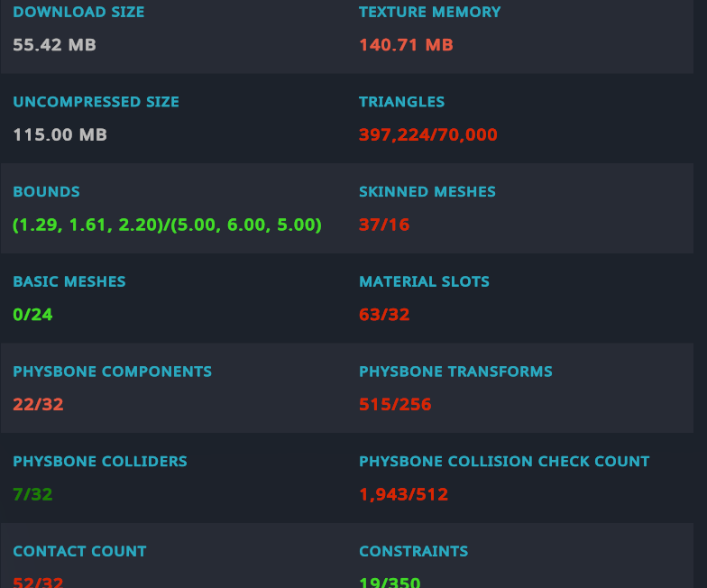707x588 pixels.
Task: Select the 397,224/70,000 triangles value
Action: pos(427,135)
